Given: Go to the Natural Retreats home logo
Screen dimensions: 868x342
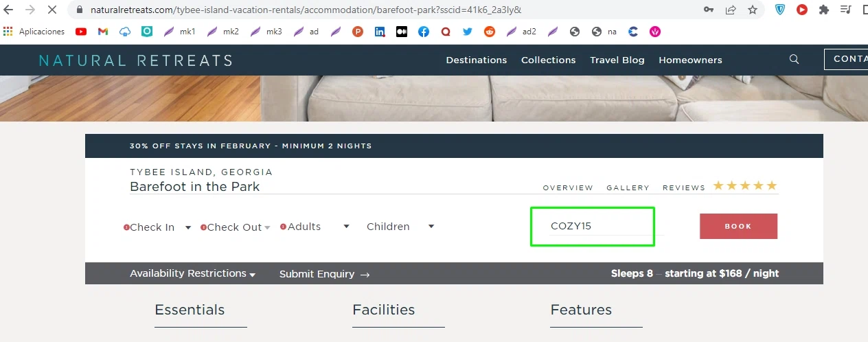Looking at the screenshot, I should (x=135, y=60).
